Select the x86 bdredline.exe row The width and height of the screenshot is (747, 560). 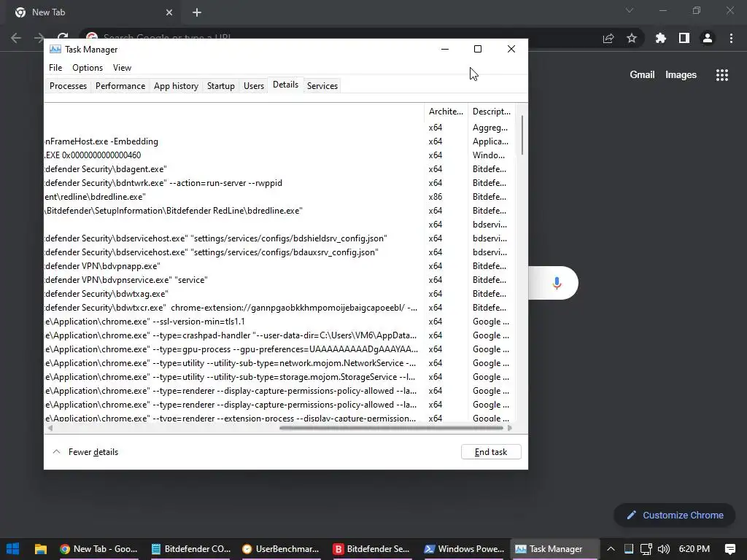tap(279, 197)
